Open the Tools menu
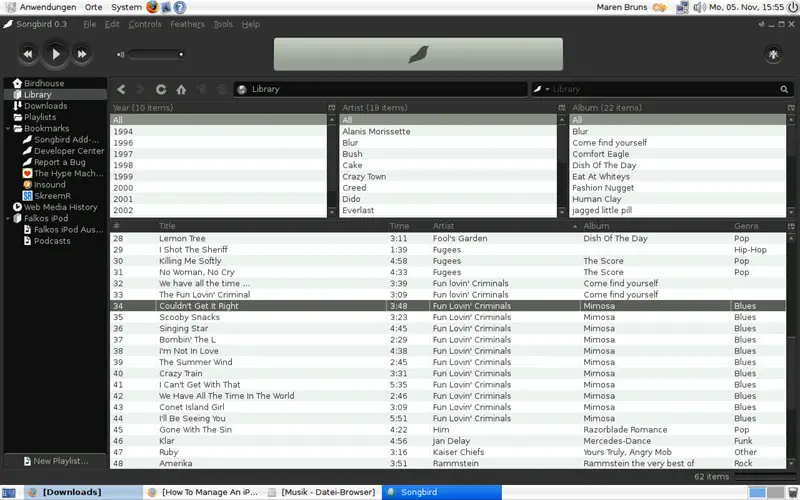 coord(223,24)
